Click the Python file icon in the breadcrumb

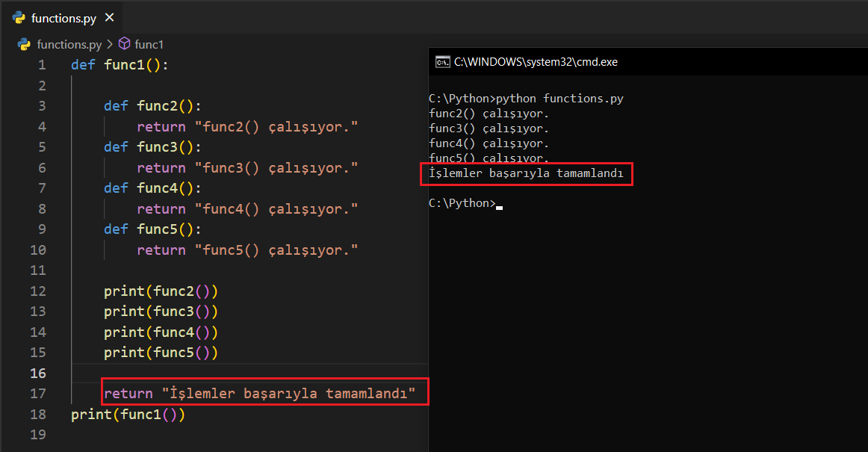tap(25, 44)
